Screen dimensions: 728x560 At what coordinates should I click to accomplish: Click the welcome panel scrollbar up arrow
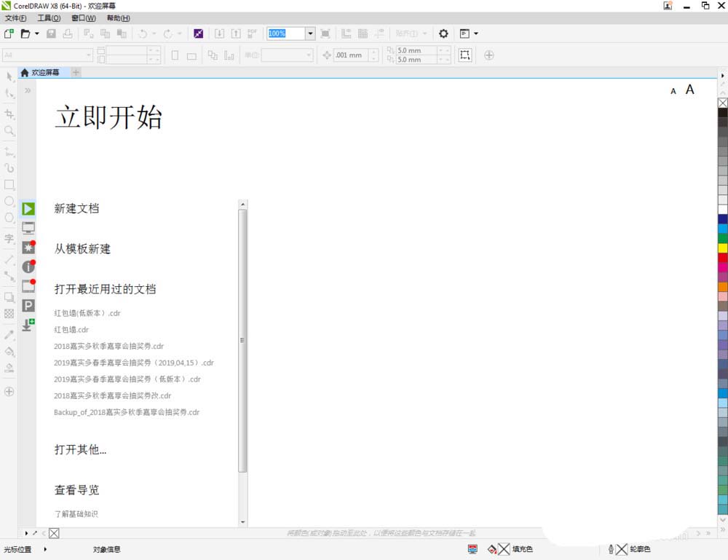click(x=242, y=204)
